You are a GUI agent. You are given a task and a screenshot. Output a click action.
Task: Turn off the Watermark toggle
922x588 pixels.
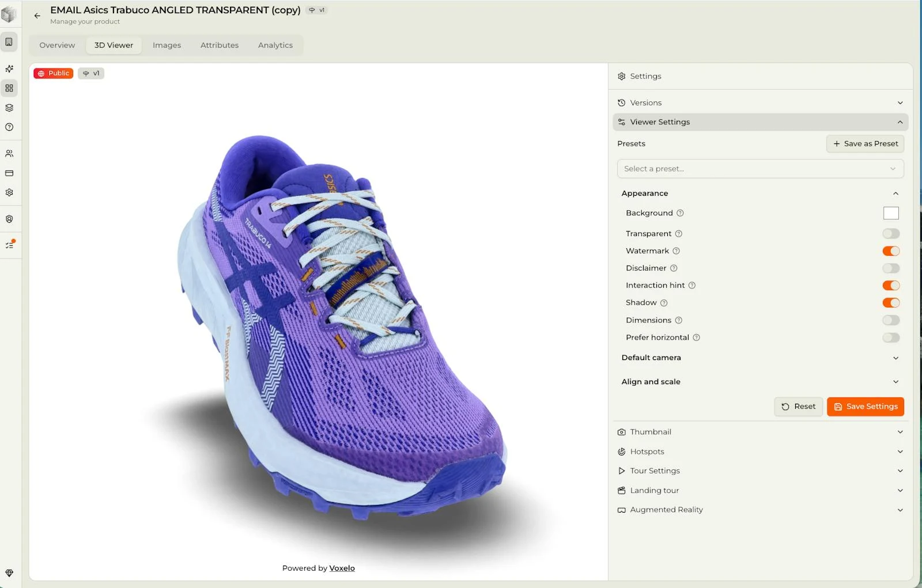(891, 251)
